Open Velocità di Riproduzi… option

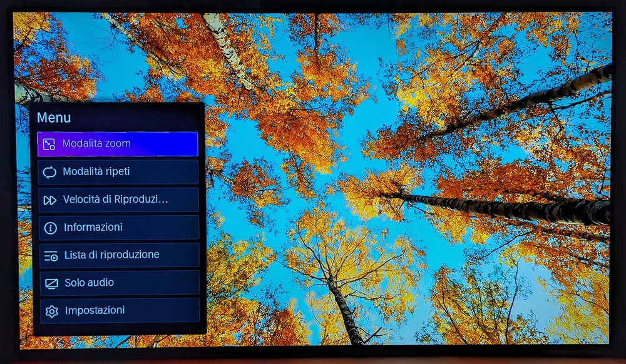118,200
